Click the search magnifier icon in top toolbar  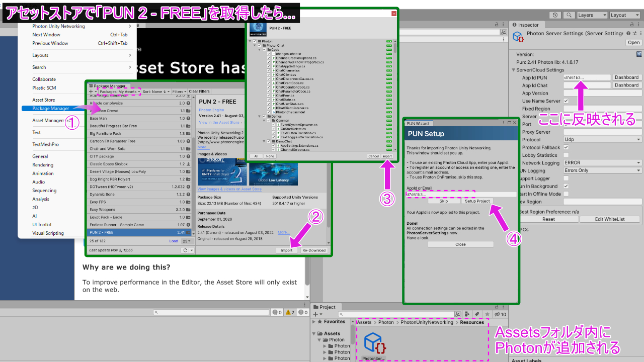point(569,15)
